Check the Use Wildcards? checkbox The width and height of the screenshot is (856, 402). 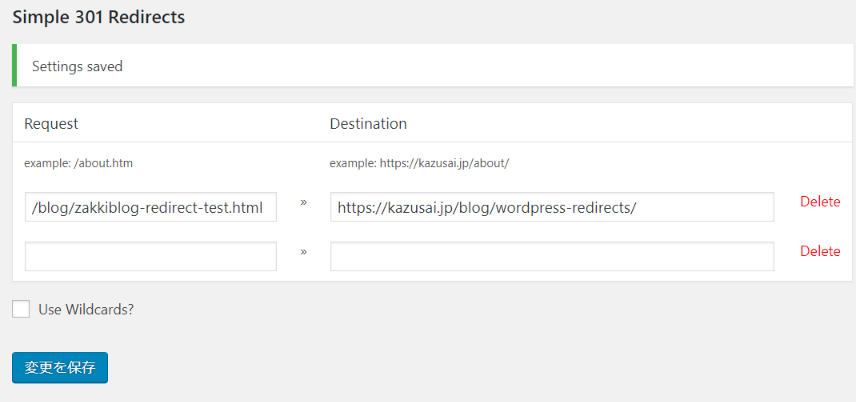21,309
